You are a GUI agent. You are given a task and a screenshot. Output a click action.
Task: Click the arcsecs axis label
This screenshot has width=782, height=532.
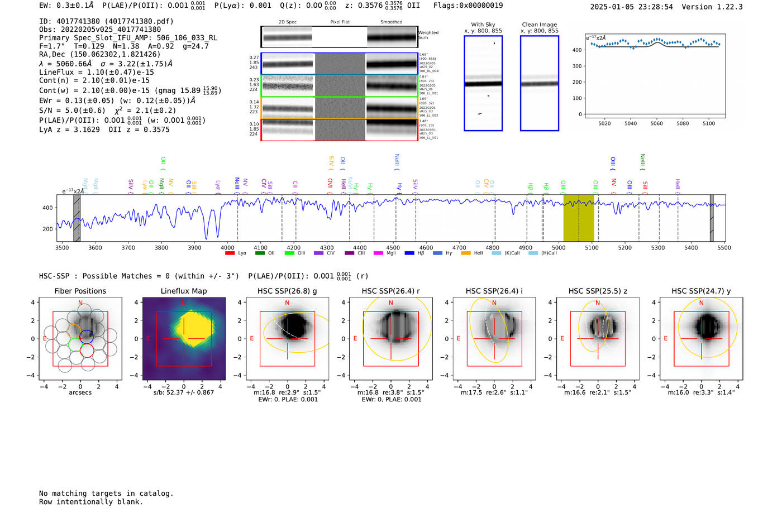(80, 392)
